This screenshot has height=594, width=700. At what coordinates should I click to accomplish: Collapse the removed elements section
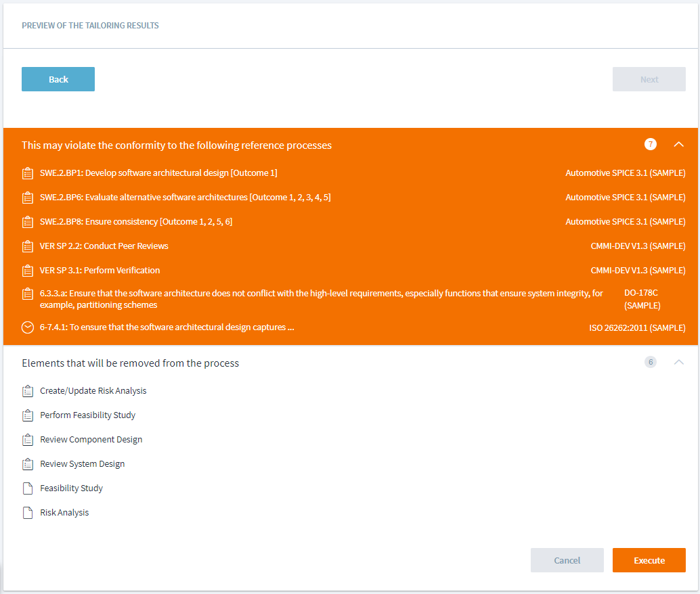coord(679,362)
